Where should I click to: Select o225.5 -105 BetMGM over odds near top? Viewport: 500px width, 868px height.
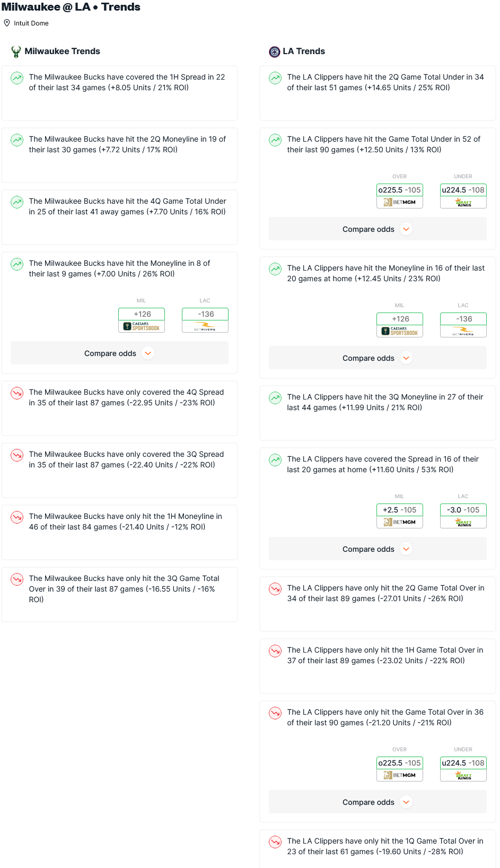click(x=400, y=196)
